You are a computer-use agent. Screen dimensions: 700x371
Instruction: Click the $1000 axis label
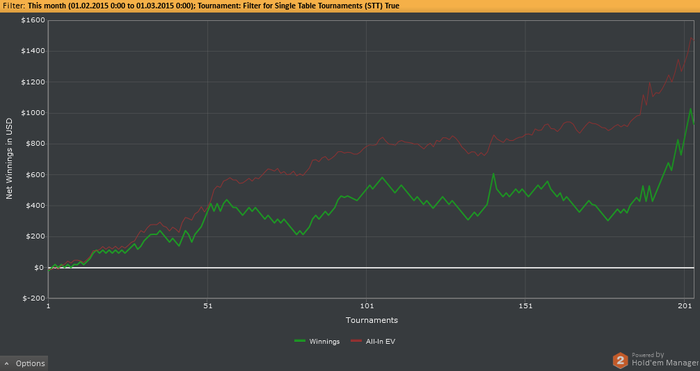[33, 113]
